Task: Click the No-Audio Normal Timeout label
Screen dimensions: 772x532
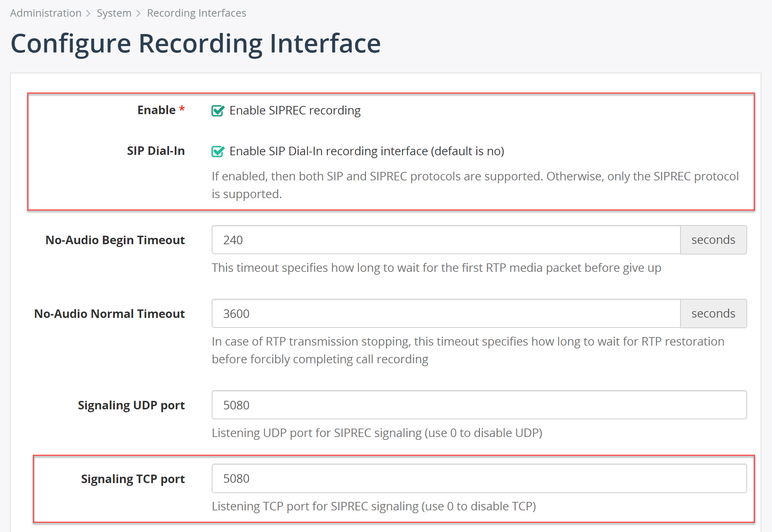Action: pos(110,314)
